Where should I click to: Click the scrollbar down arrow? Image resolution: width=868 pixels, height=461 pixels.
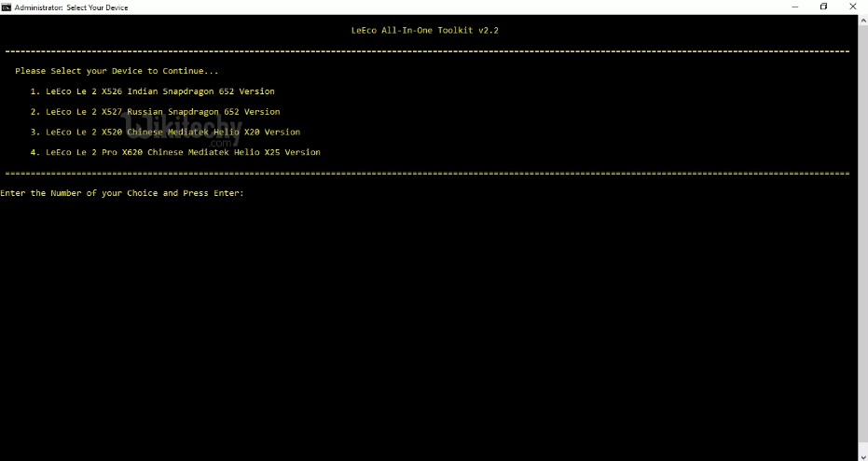pyautogui.click(x=862, y=455)
